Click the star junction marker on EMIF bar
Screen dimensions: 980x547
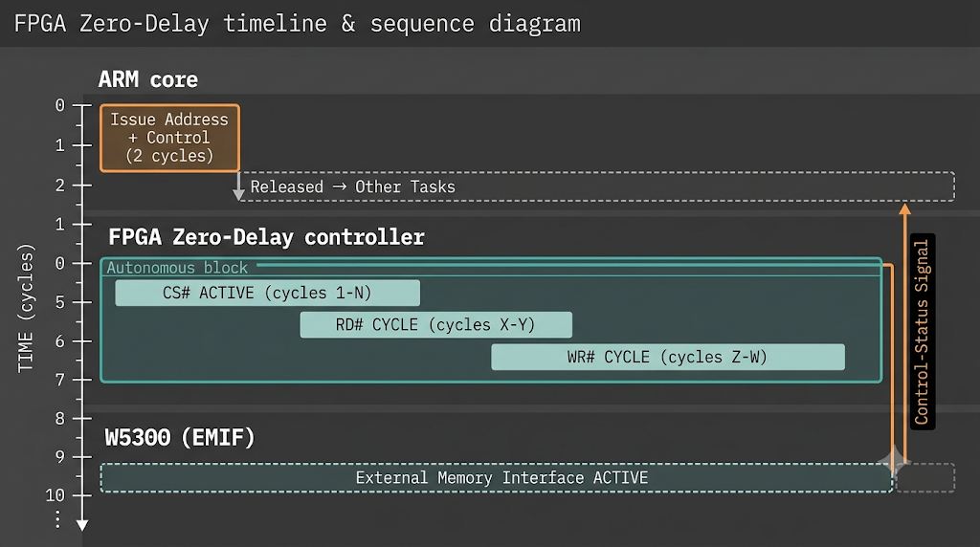[893, 462]
